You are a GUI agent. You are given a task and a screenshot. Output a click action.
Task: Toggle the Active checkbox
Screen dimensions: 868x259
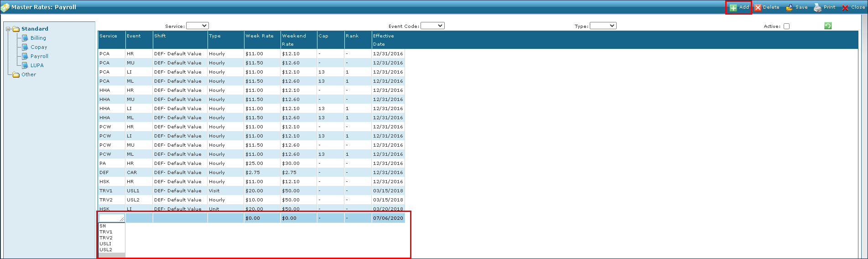(786, 26)
